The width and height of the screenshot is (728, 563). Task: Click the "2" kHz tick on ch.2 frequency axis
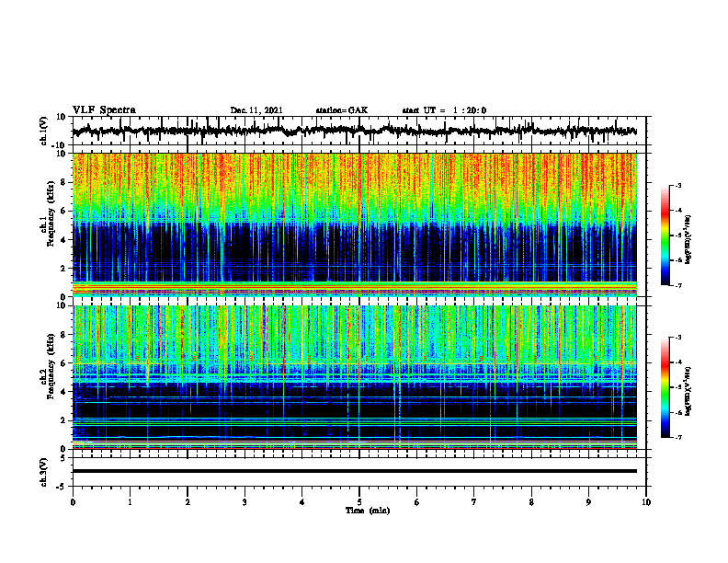(63, 420)
